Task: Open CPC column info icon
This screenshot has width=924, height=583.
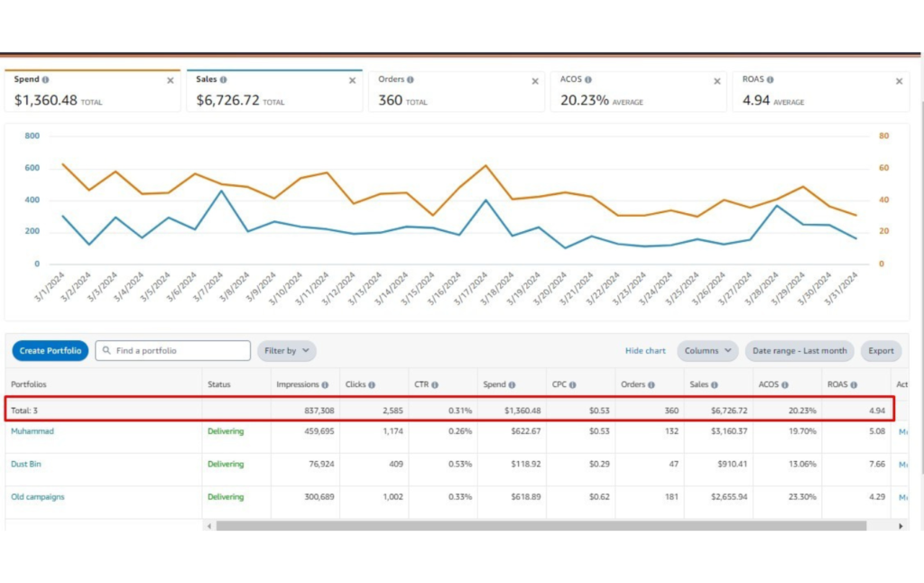Action: [573, 385]
